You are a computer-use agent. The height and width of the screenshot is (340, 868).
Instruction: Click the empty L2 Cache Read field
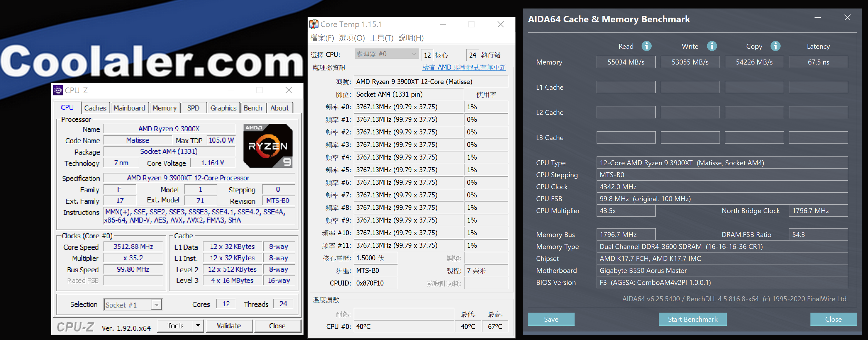626,112
